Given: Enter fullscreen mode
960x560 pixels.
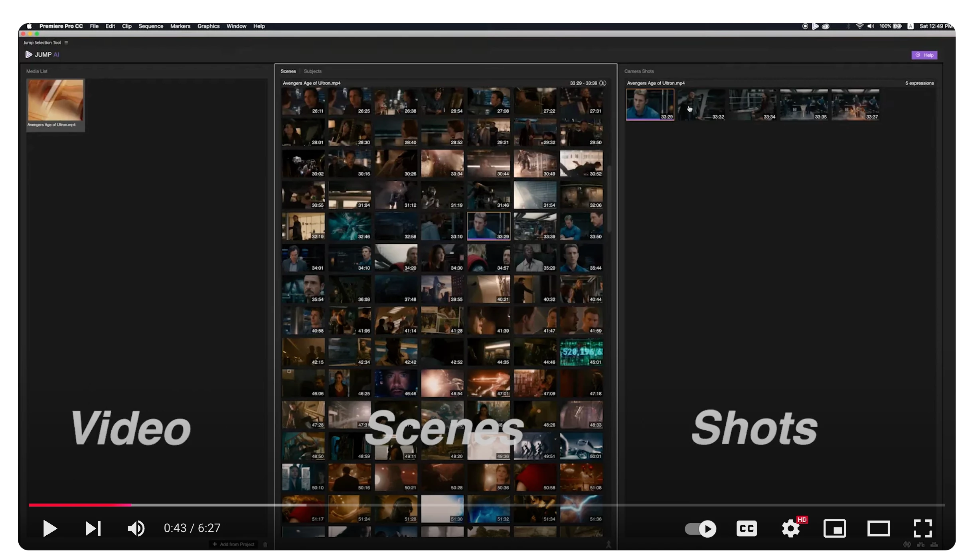Looking at the screenshot, I should tap(922, 528).
